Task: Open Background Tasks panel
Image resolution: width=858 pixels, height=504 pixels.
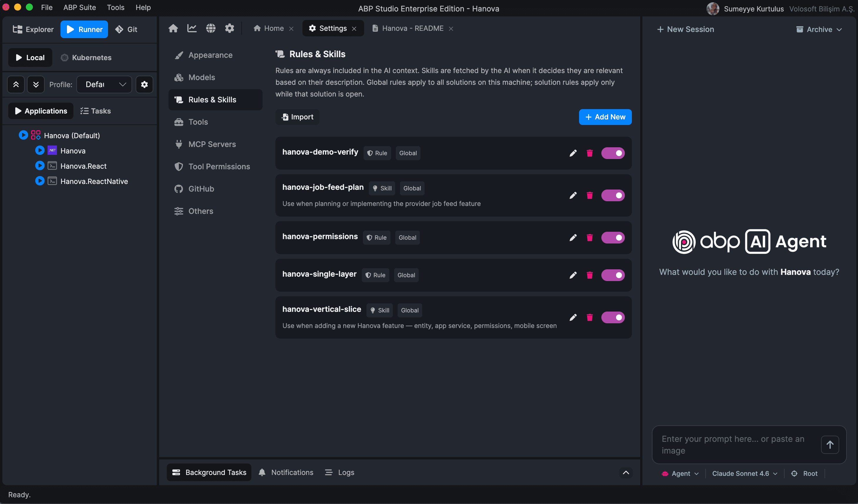Action: coord(209,473)
